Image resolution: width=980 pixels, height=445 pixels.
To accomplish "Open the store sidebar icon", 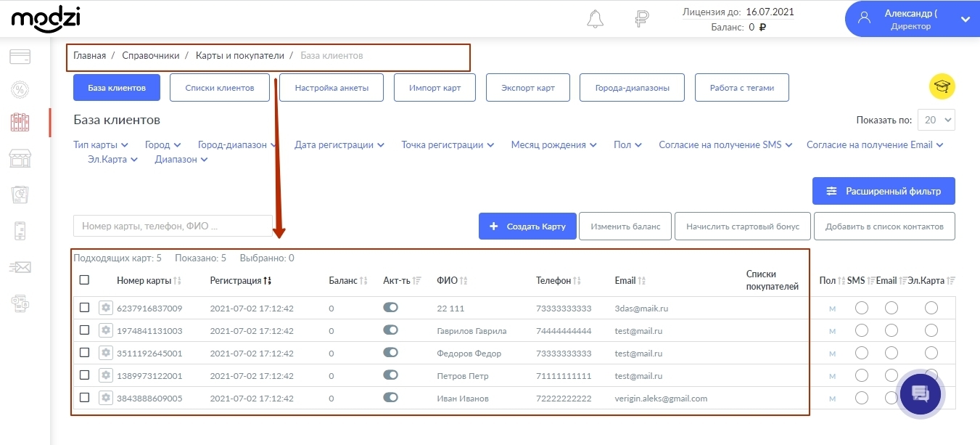I will [20, 159].
